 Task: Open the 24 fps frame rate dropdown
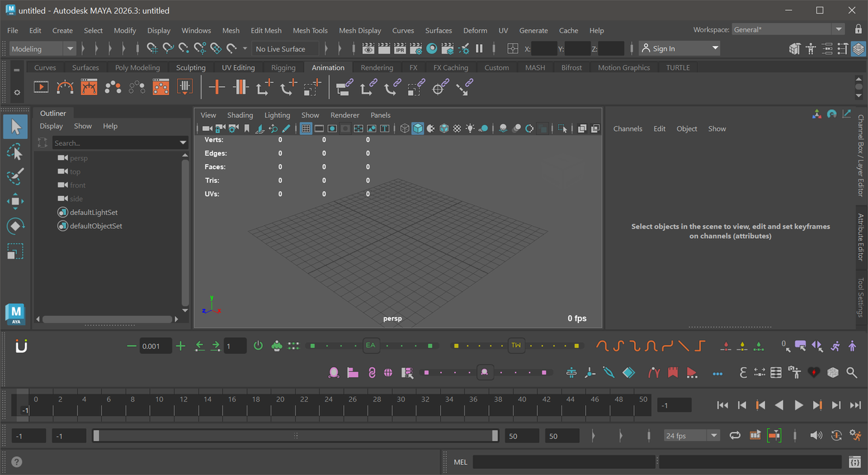pyautogui.click(x=692, y=436)
